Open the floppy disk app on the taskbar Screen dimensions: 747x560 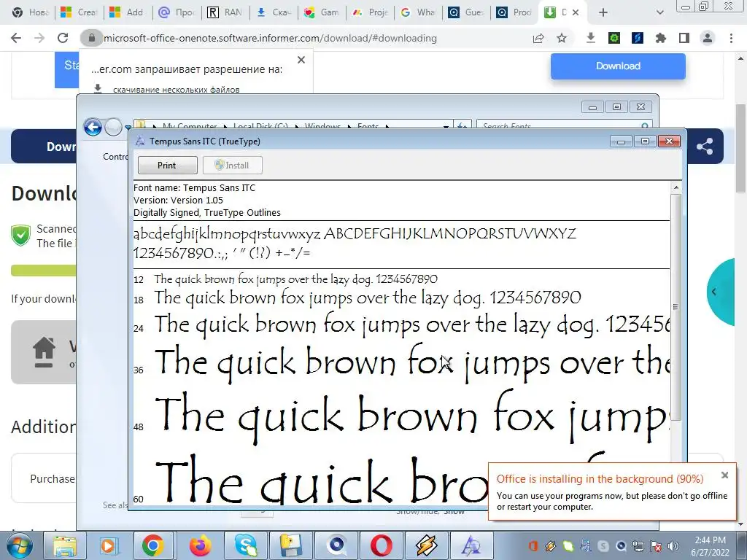click(x=290, y=545)
